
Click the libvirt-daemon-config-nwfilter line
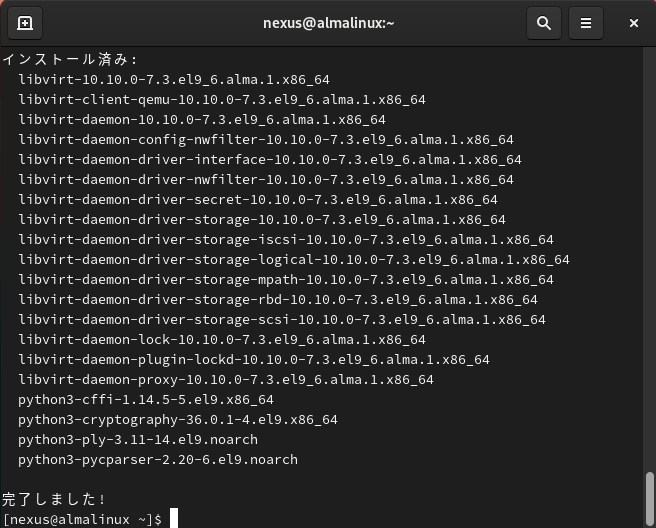pyautogui.click(x=265, y=139)
